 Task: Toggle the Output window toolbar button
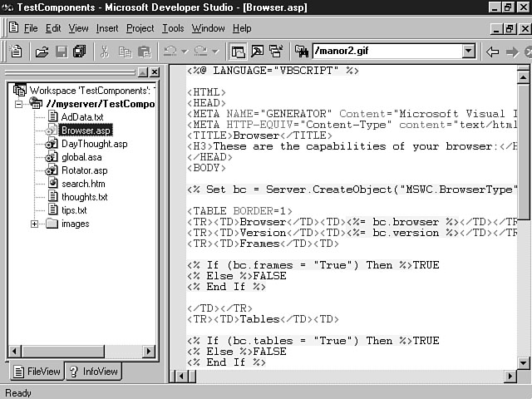coord(257,52)
